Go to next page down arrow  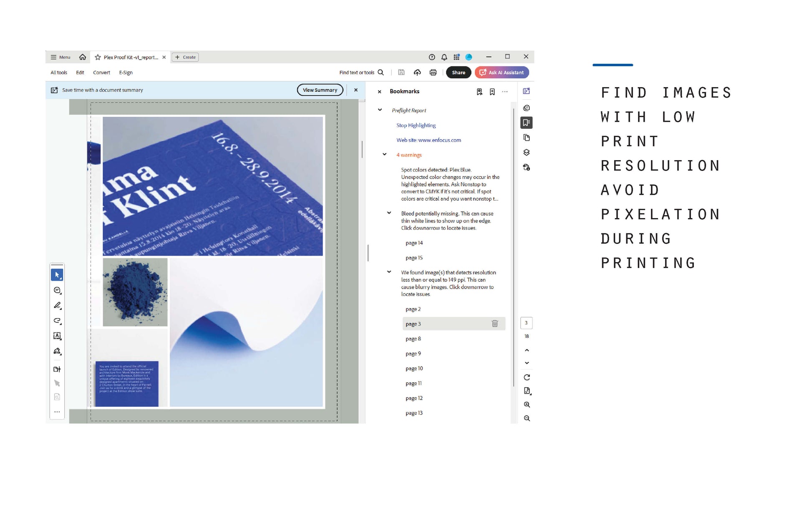[527, 363]
